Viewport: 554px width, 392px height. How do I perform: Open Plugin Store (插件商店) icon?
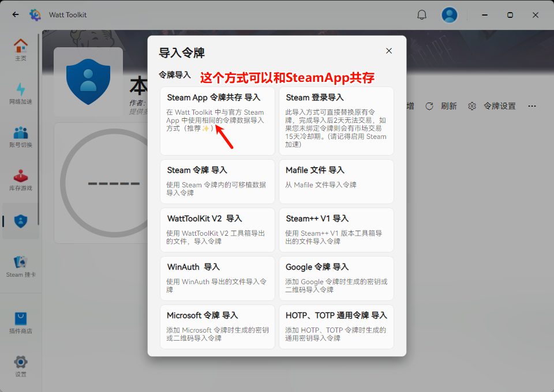[x=21, y=322]
